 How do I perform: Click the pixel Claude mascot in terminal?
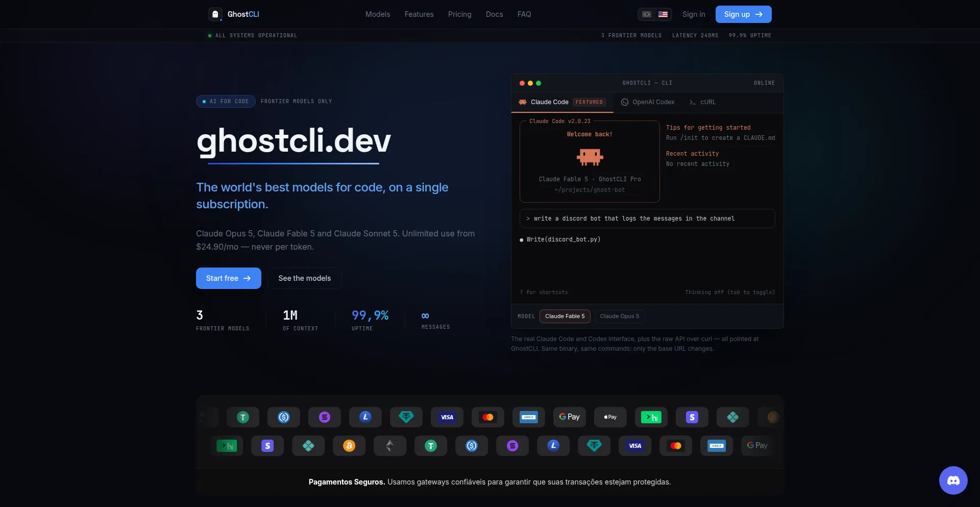coord(590,157)
